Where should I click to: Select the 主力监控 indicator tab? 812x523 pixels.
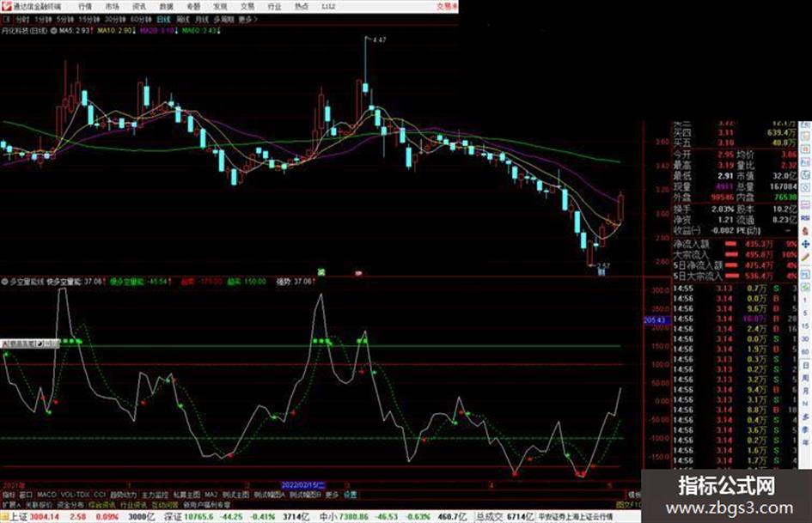[x=155, y=495]
